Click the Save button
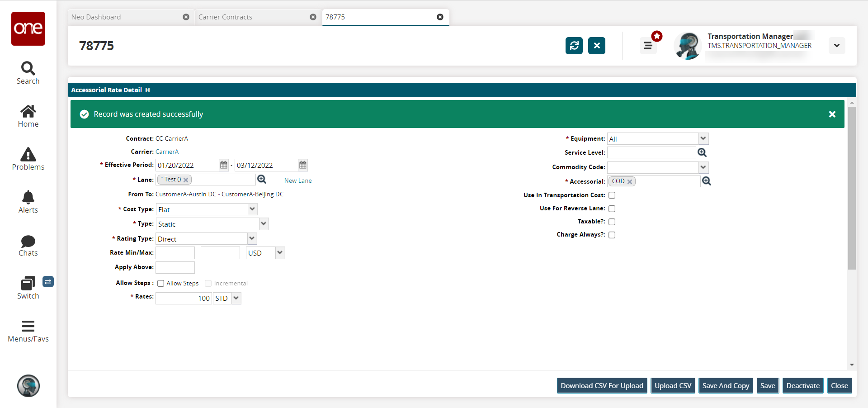The height and width of the screenshot is (408, 868). click(768, 386)
